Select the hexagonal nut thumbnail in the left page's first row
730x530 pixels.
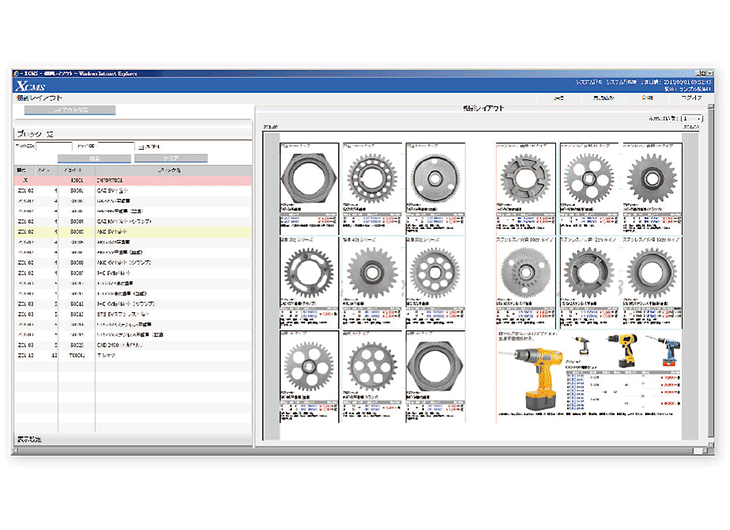(308, 178)
